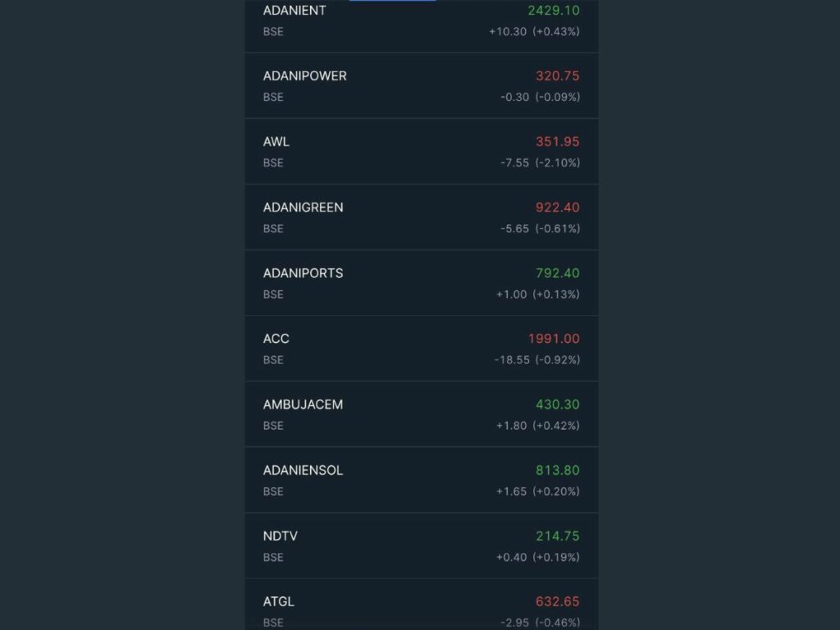Viewport: 840px width, 630px height.
Task: Select the ADANIPORTS listing
Action: tap(421, 283)
